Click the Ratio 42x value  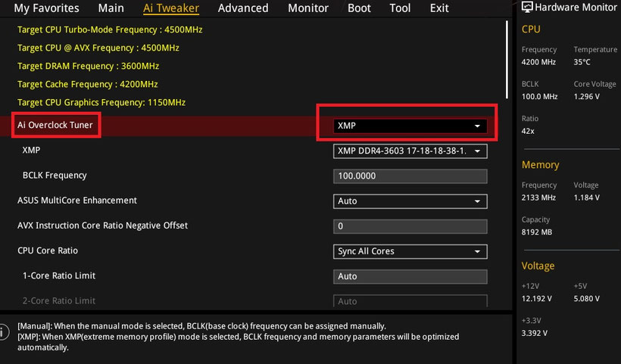click(x=528, y=131)
